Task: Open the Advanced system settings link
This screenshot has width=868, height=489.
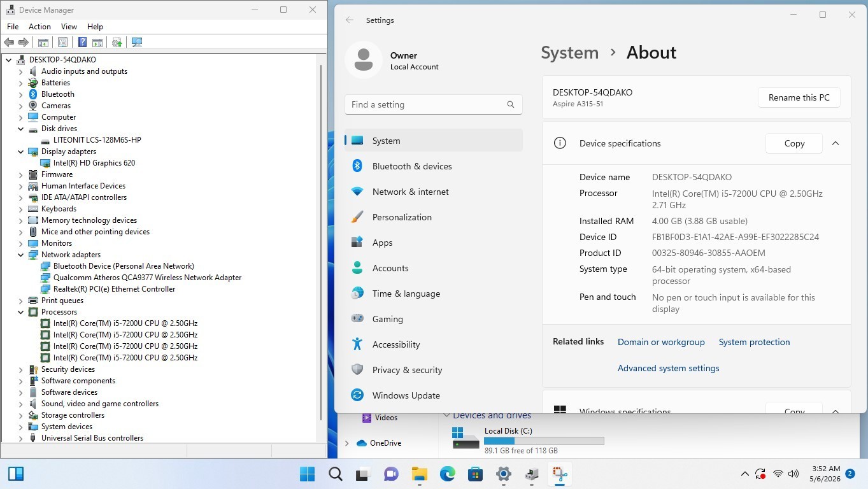Action: [x=668, y=368]
